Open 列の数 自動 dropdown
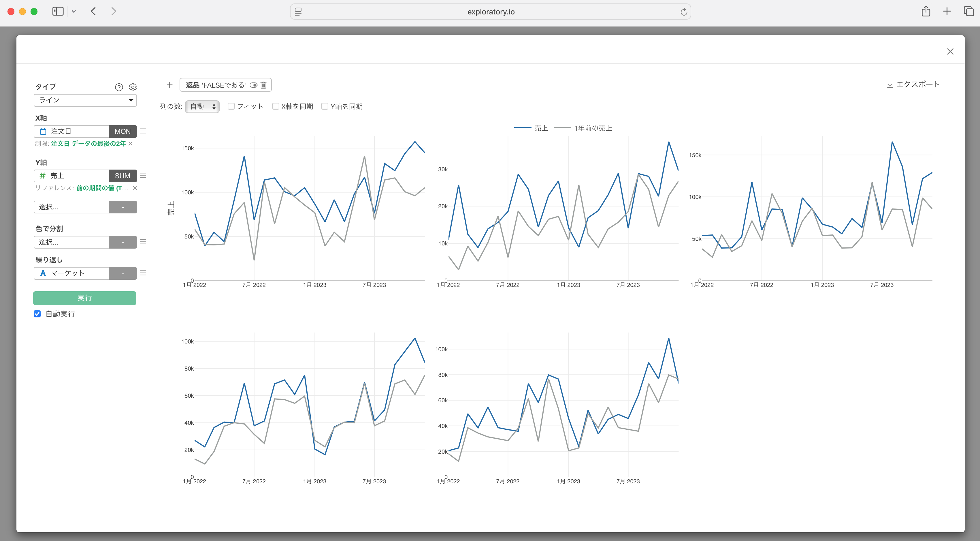The image size is (980, 541). (x=202, y=107)
